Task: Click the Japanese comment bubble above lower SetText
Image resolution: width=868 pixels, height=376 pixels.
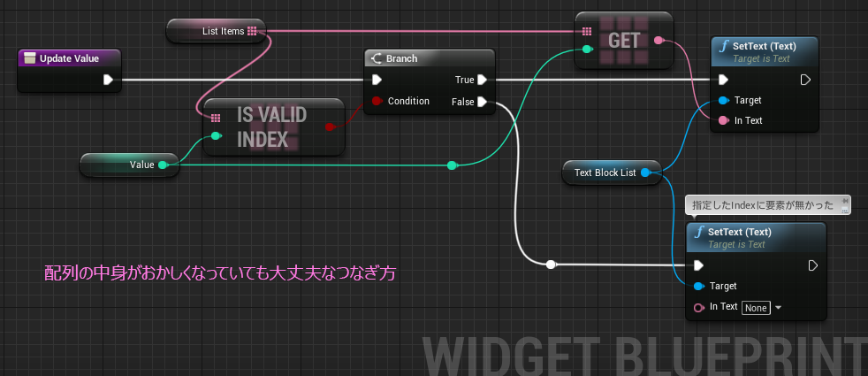Action: pos(767,205)
